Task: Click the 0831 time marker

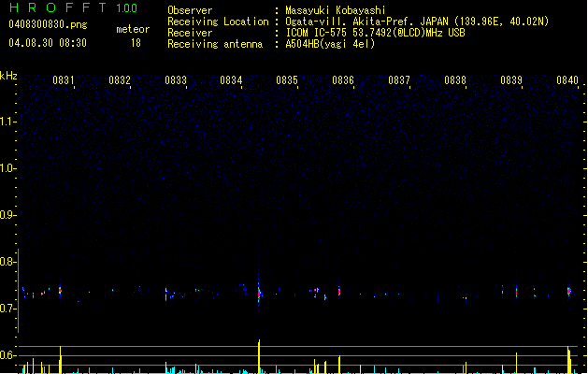Action: click(x=63, y=79)
